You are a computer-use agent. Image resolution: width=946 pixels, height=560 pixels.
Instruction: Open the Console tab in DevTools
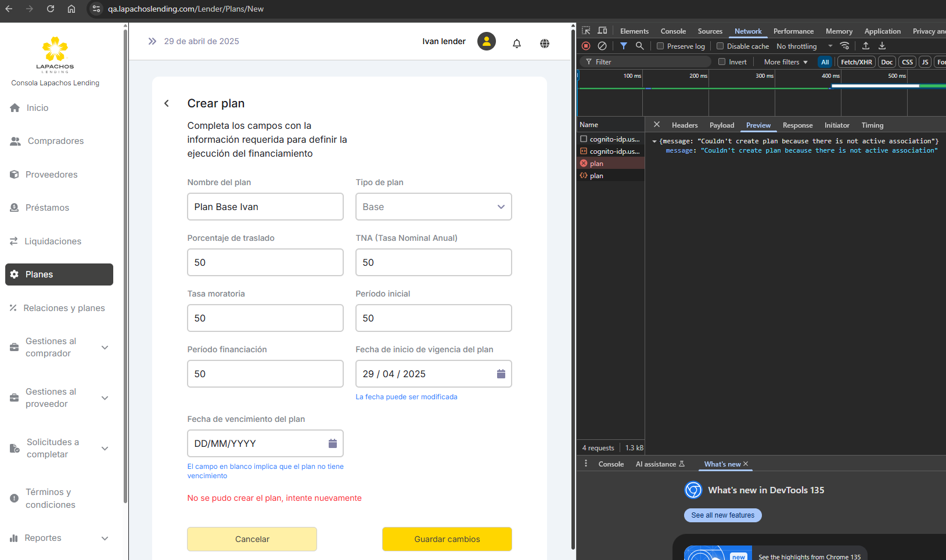tap(672, 31)
